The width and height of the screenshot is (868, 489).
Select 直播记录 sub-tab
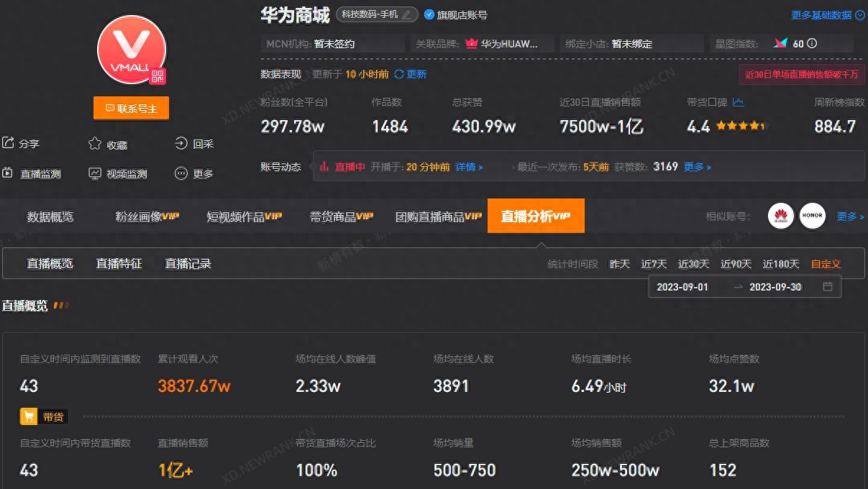[x=188, y=264]
